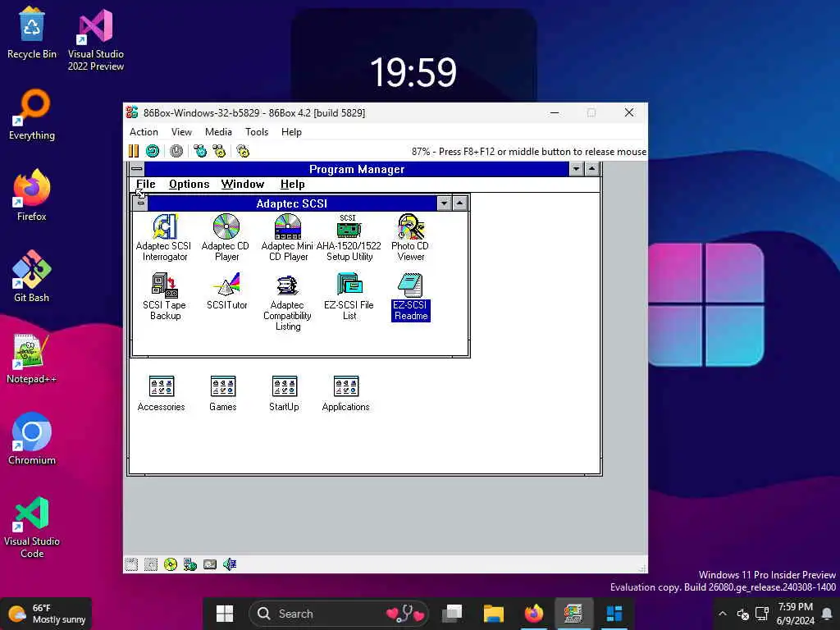Minimize Adaptec SCSI group with down arrow
840x630 pixels.
[444, 203]
